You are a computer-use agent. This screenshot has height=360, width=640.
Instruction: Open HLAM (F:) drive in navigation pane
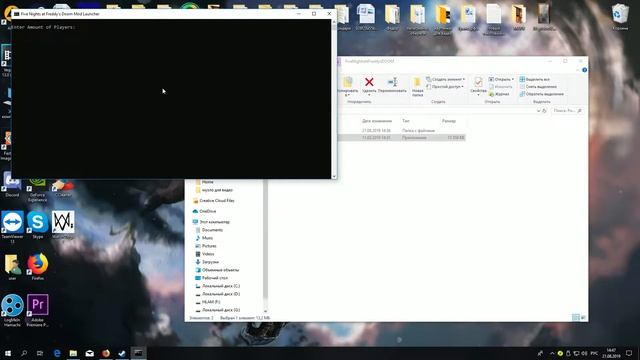208,302
